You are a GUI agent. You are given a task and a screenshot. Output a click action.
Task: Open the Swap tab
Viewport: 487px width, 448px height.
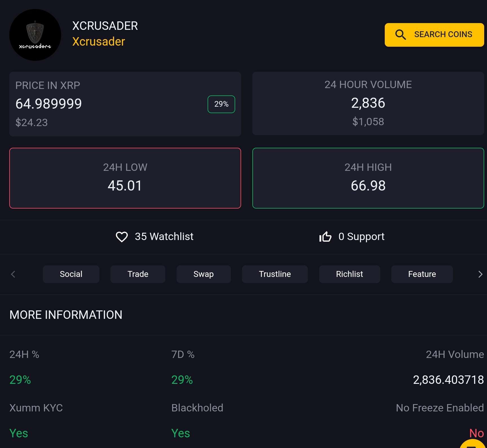(204, 274)
